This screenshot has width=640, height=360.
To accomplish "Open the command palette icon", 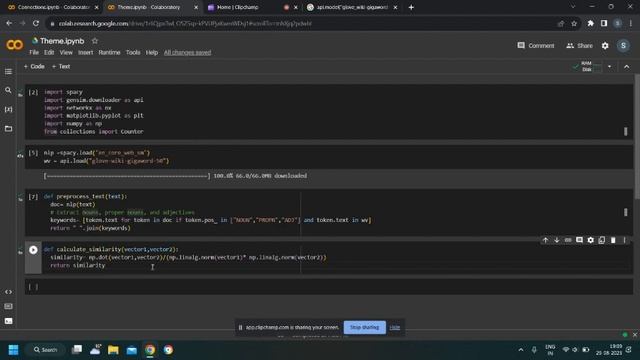I will (x=8, y=306).
